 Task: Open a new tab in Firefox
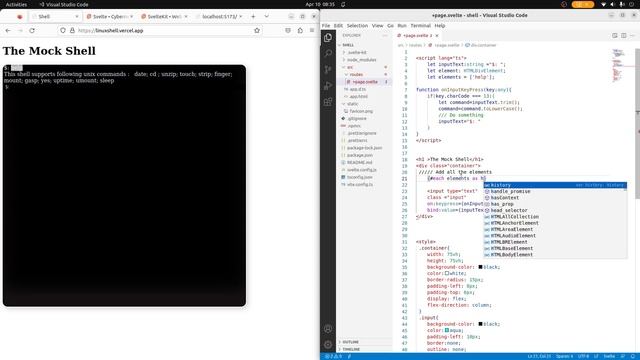click(x=253, y=16)
